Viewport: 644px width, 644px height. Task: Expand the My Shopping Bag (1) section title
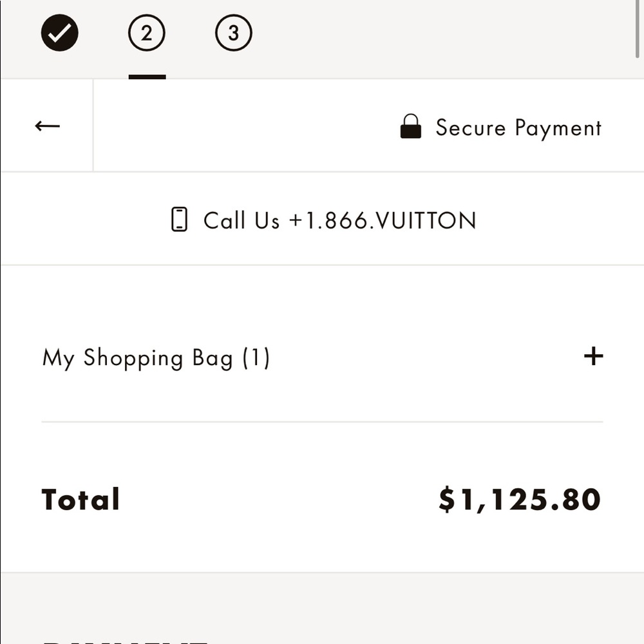click(156, 357)
